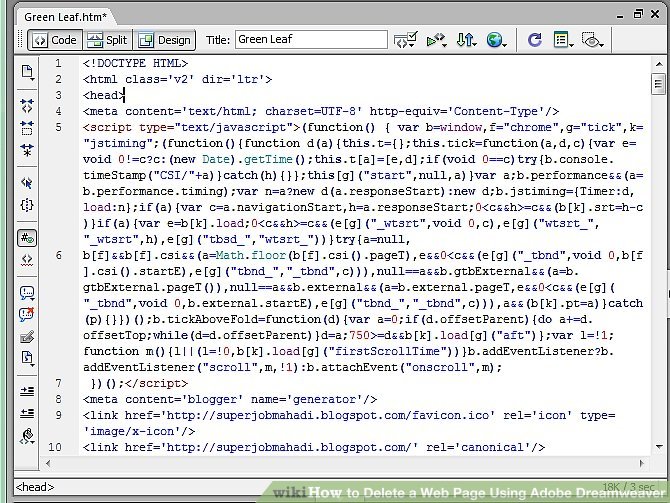Click the Collapse Full Tag icon
This screenshot has width=670, height=503.
[27, 103]
